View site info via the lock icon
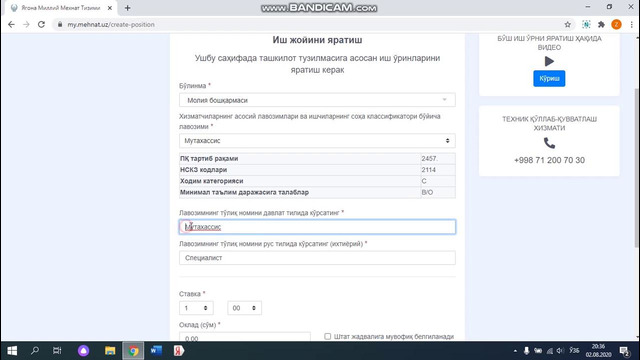The height and width of the screenshot is (360, 640). 60,24
